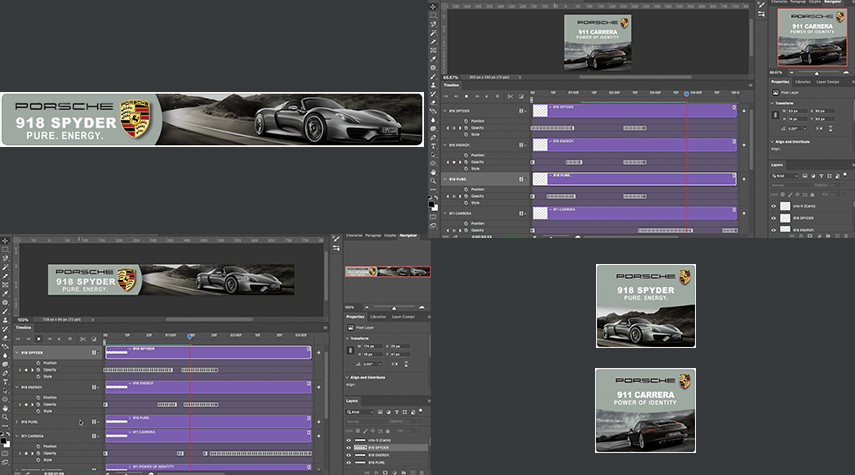Select the Timeline tab in the 911 Carrera window
This screenshot has height=475, width=855.
(x=451, y=85)
